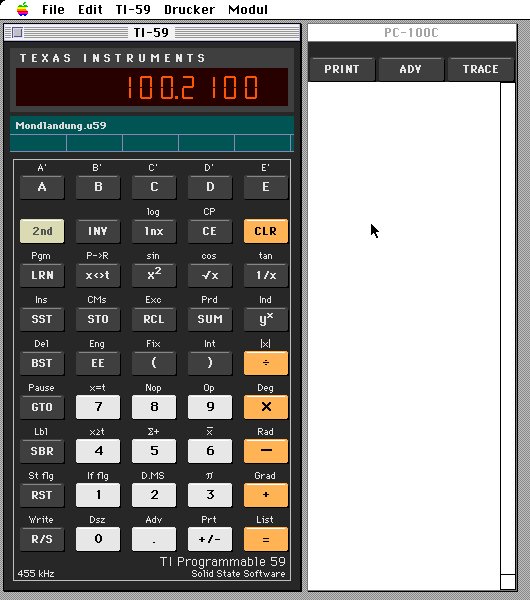The image size is (530, 600).
Task: Click the SUM key
Action: pyautogui.click(x=210, y=319)
